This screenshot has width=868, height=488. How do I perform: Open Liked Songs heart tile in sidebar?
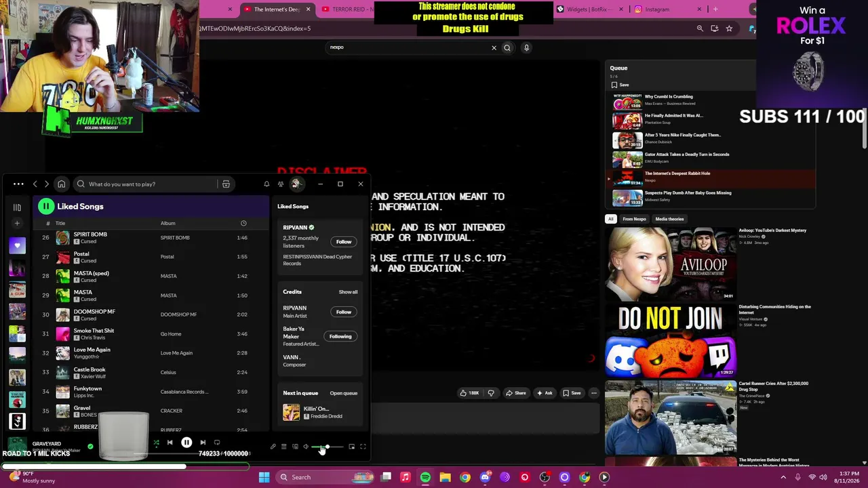pos(17,245)
